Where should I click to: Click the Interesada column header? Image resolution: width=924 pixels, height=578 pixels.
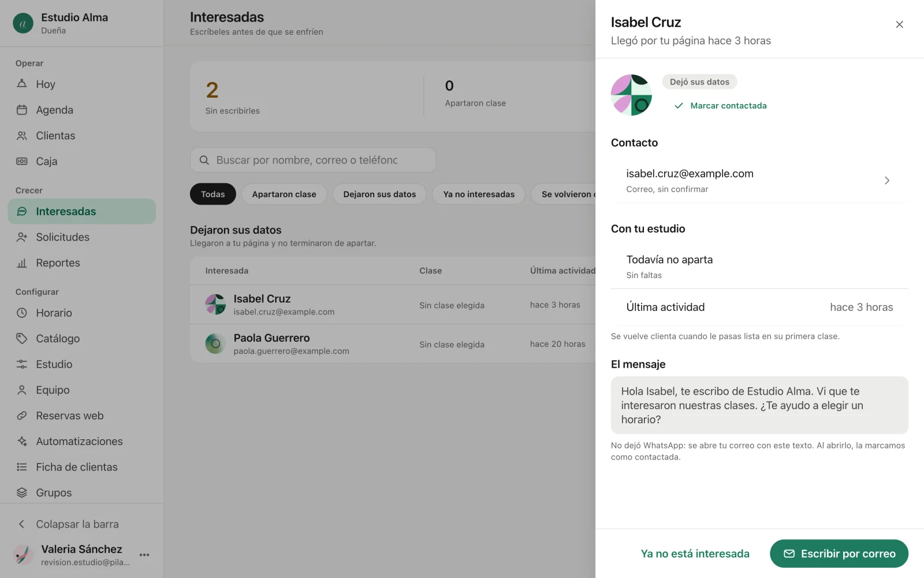pos(227,271)
